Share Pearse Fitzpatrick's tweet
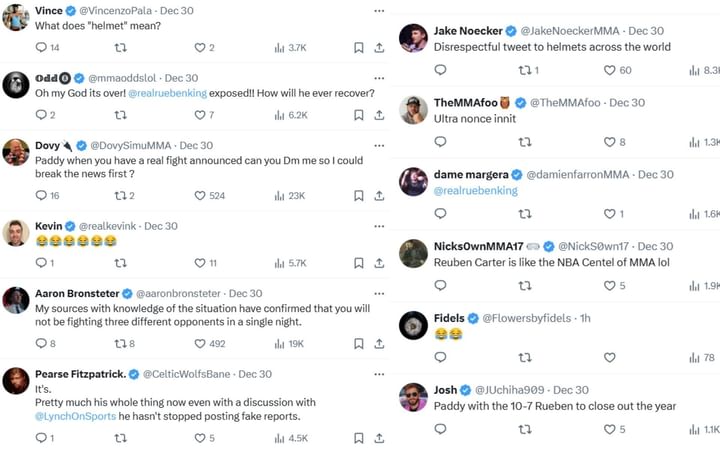The height and width of the screenshot is (450, 720). [x=380, y=438]
